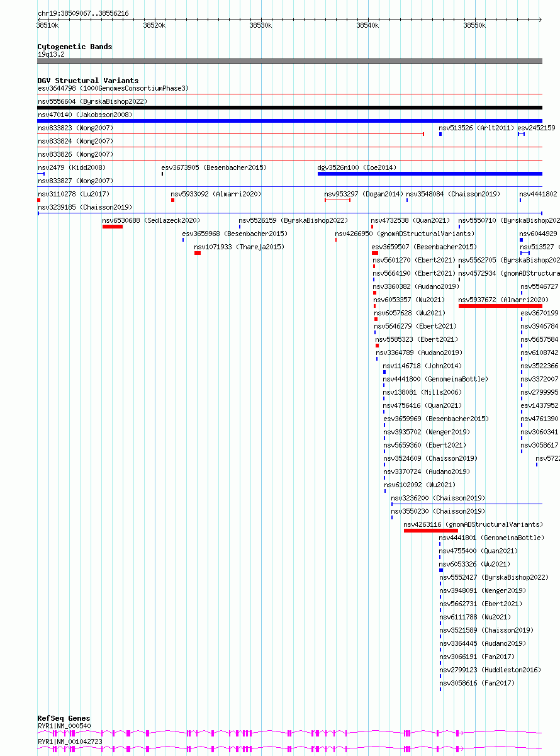Click the 38550k ruler tick label

(474, 26)
